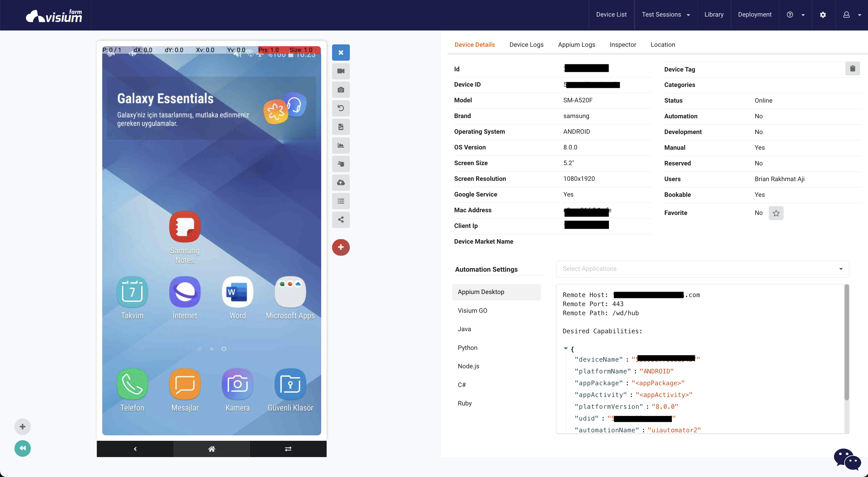Tap the Microsoft Apps folder icon
The width and height of the screenshot is (868, 477).
point(290,292)
